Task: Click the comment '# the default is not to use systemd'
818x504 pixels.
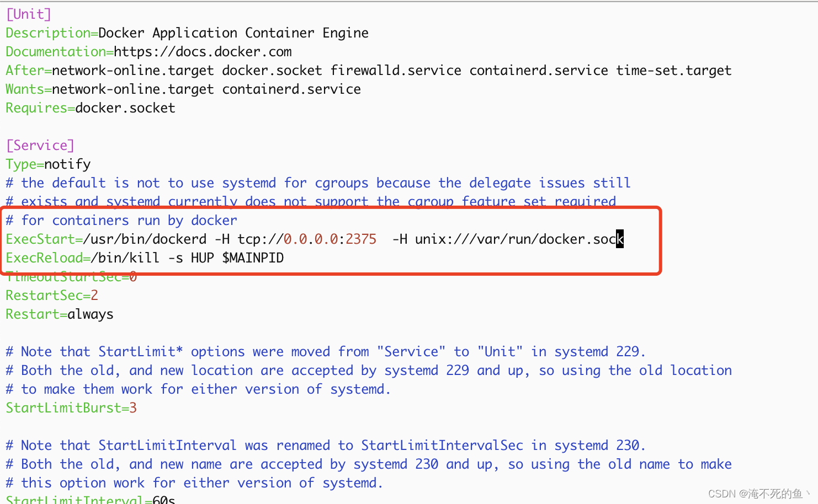Action: 318,183
